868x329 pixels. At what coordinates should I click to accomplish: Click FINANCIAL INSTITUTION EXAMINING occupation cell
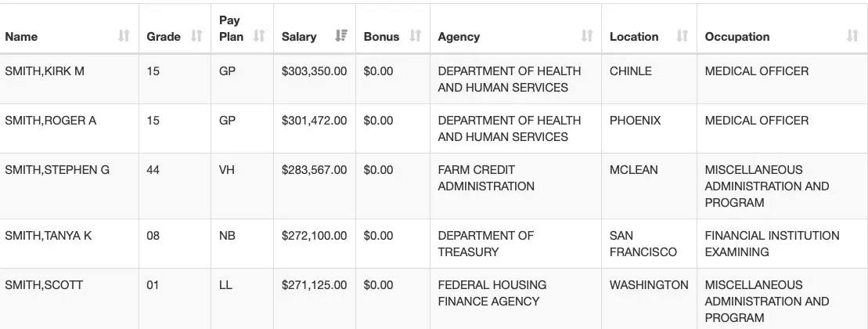point(771,244)
